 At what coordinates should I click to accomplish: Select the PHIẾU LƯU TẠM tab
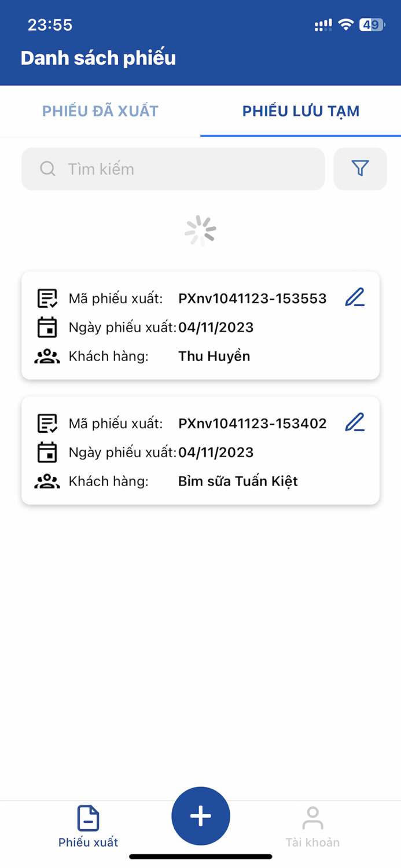point(300,111)
